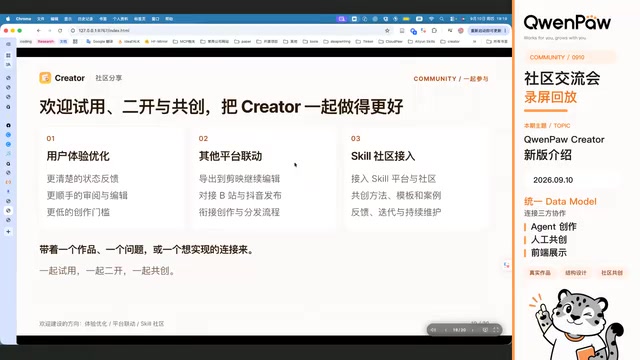Click the 社区共创 tag
The width and height of the screenshot is (640, 360).
[612, 273]
